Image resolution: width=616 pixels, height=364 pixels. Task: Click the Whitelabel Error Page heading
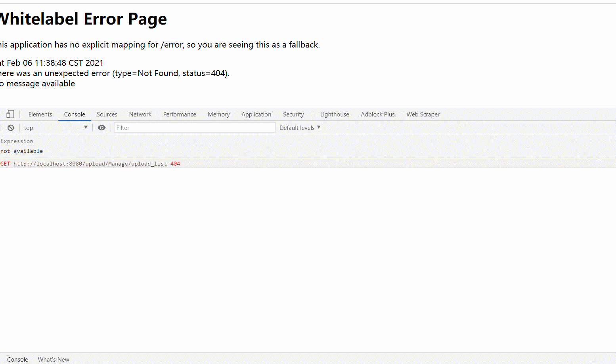(x=83, y=19)
